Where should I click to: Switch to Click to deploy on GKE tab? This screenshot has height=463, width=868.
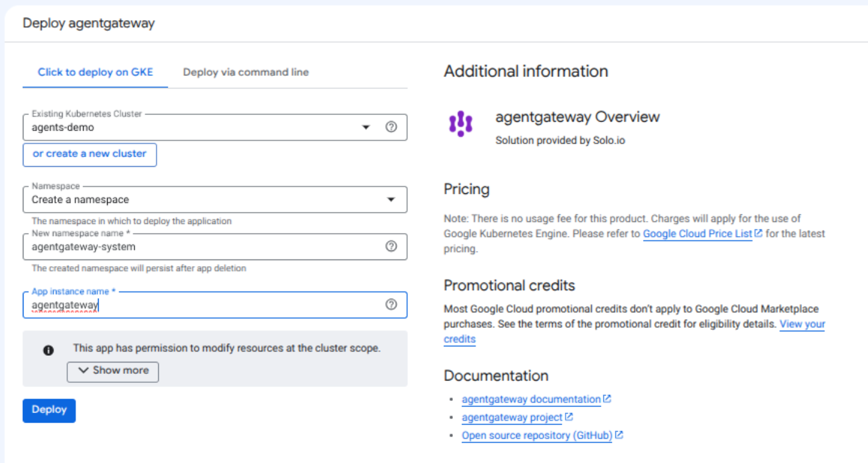96,72
